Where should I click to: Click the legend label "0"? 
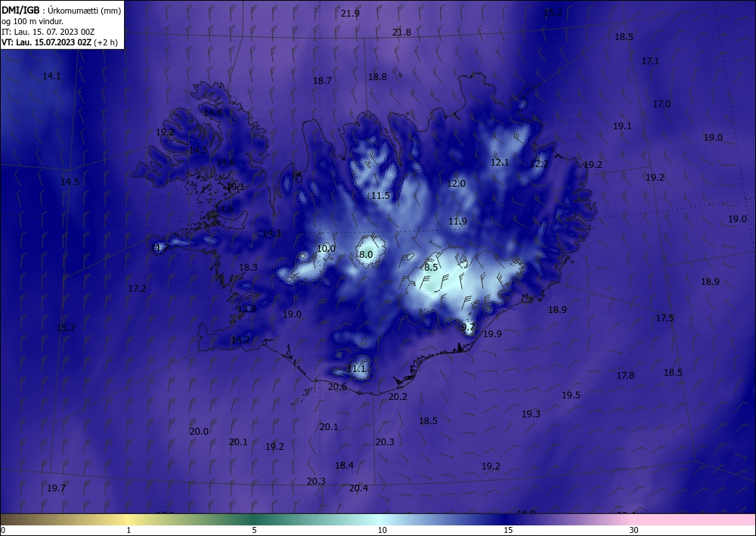(x=3, y=530)
